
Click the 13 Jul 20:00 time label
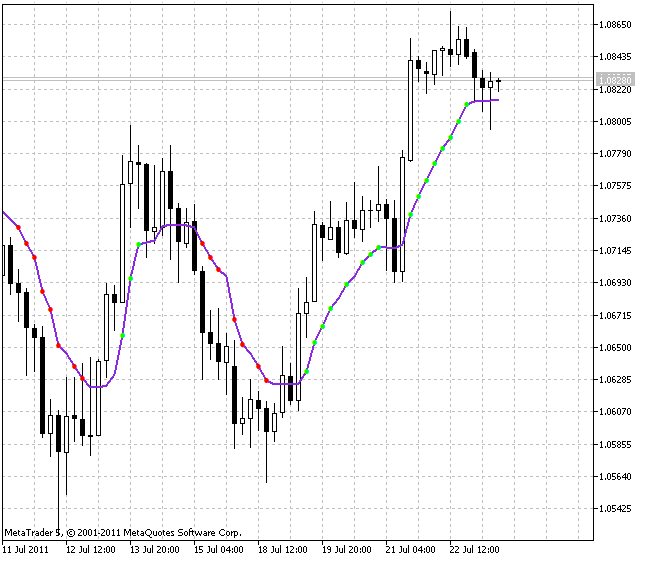[x=155, y=550]
